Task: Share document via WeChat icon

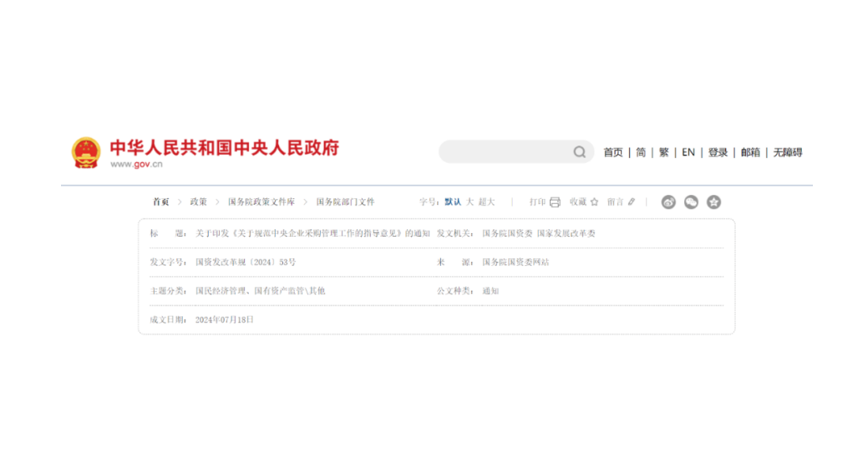Action: point(691,202)
